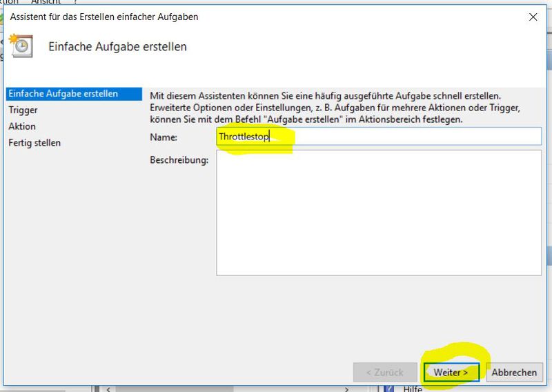Close the task wizard dialog
Screen dimensions: 552x392
click(x=533, y=17)
